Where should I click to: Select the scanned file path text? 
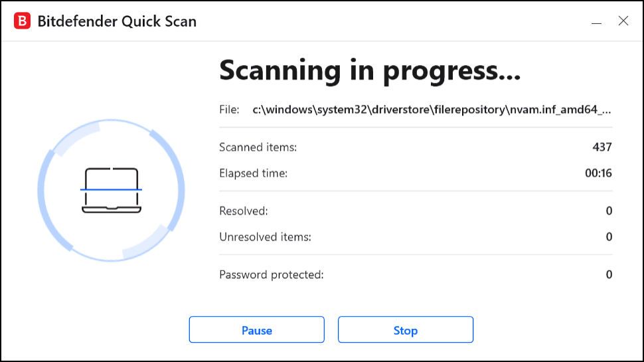[432, 110]
